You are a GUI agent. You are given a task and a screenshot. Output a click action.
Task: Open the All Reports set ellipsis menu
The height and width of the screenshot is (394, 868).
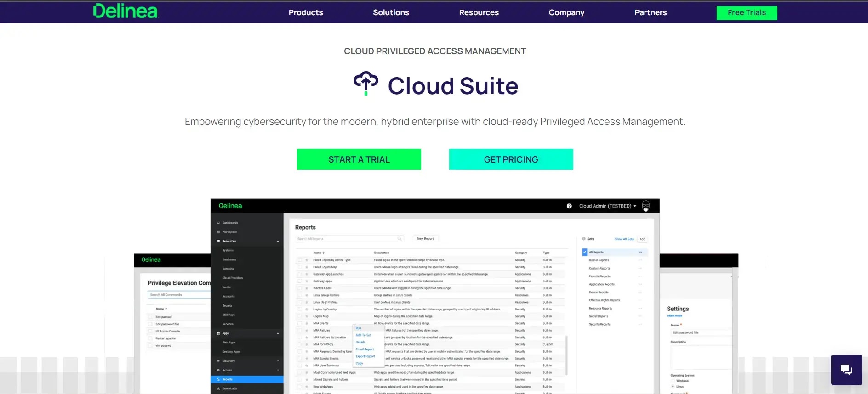pyautogui.click(x=640, y=252)
